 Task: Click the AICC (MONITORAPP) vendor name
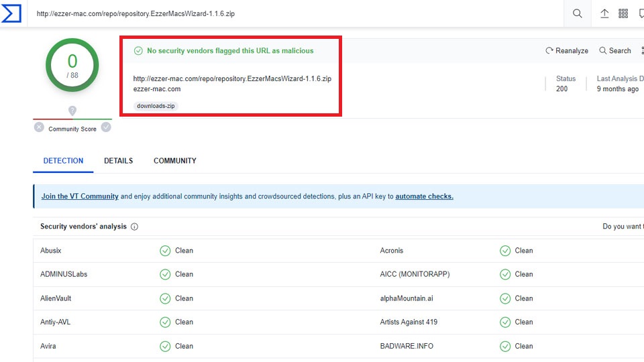coord(415,274)
